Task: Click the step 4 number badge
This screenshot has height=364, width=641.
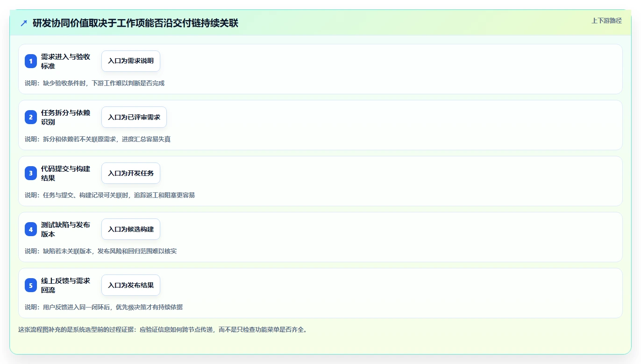Action: 31,229
